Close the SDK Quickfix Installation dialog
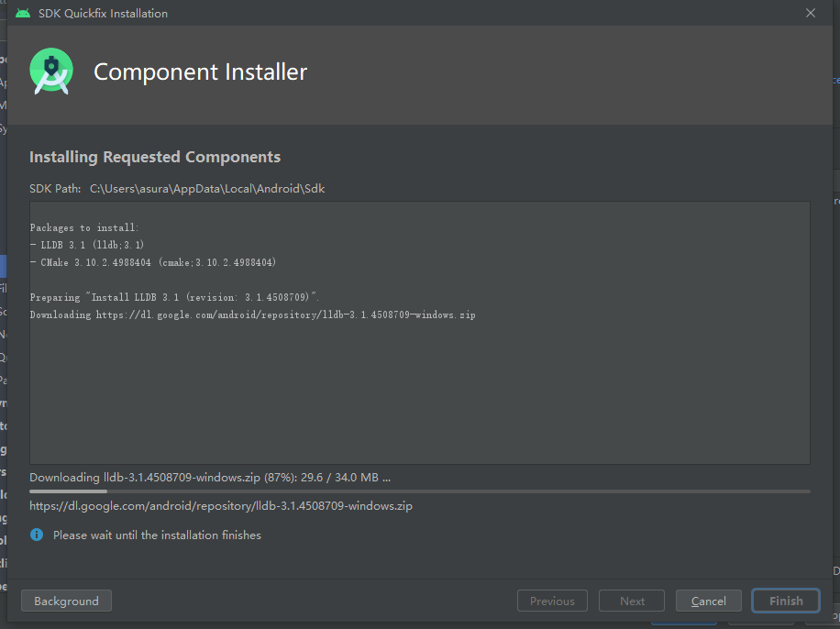The height and width of the screenshot is (629, 840). [x=811, y=13]
